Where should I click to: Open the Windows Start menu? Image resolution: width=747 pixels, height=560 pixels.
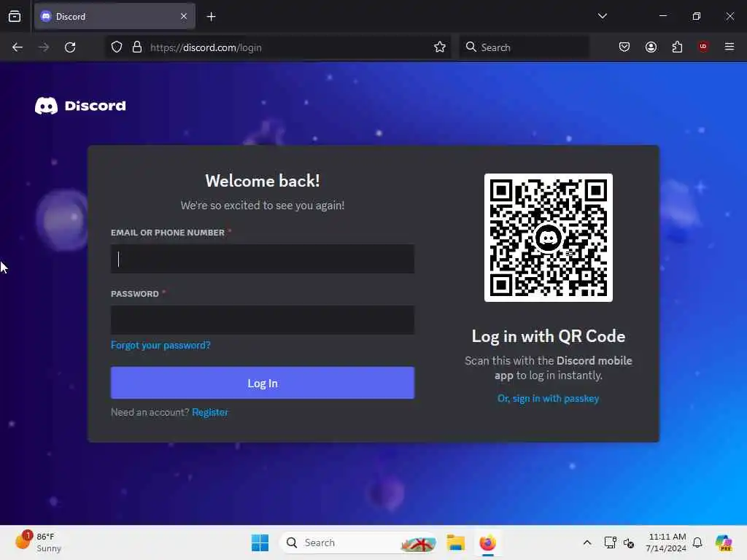pyautogui.click(x=260, y=542)
